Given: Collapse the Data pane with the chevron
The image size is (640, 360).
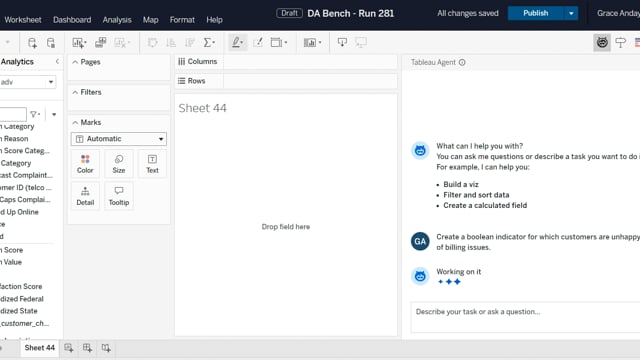Looking at the screenshot, I should (57, 62).
